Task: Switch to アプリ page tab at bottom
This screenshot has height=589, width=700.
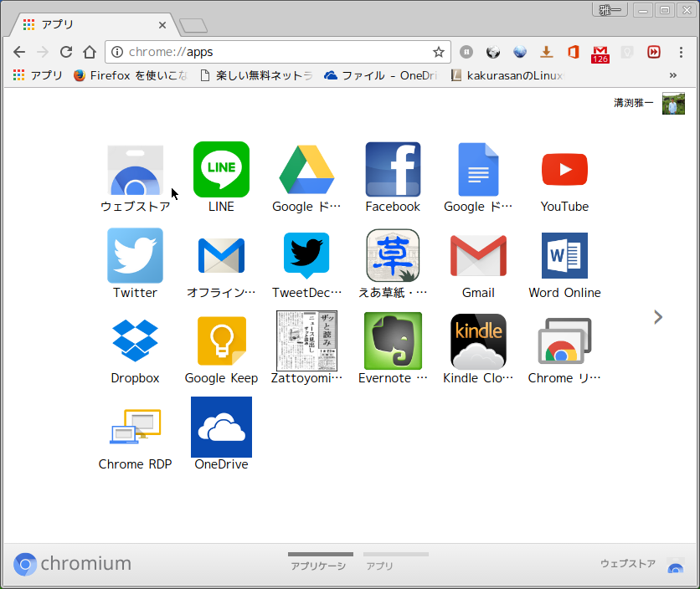Action: [395, 561]
